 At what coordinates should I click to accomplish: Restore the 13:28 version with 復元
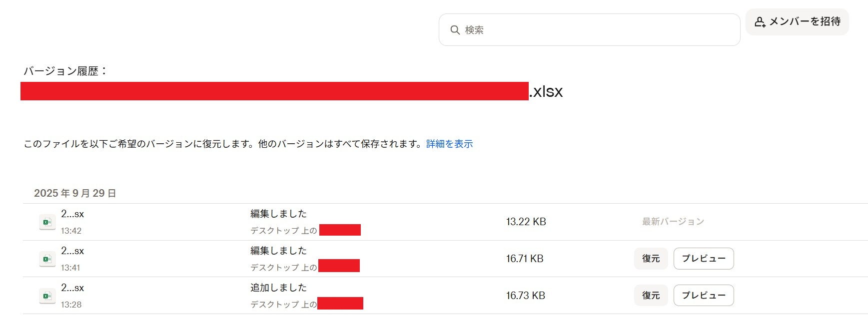[651, 296]
